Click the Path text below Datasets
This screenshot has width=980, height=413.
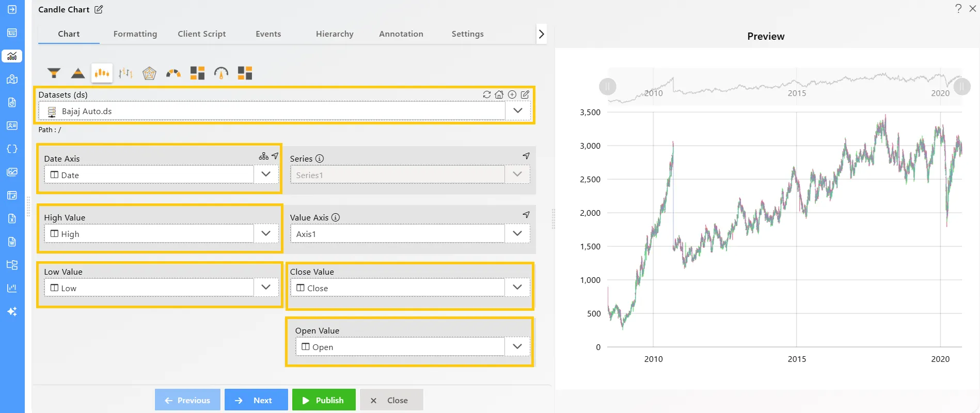pos(50,130)
